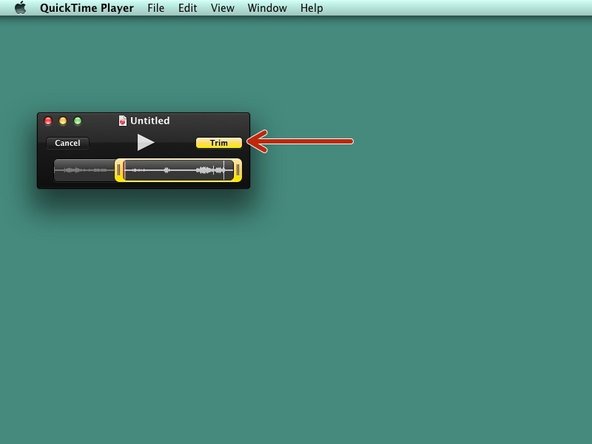Open the View menu

coord(222,8)
